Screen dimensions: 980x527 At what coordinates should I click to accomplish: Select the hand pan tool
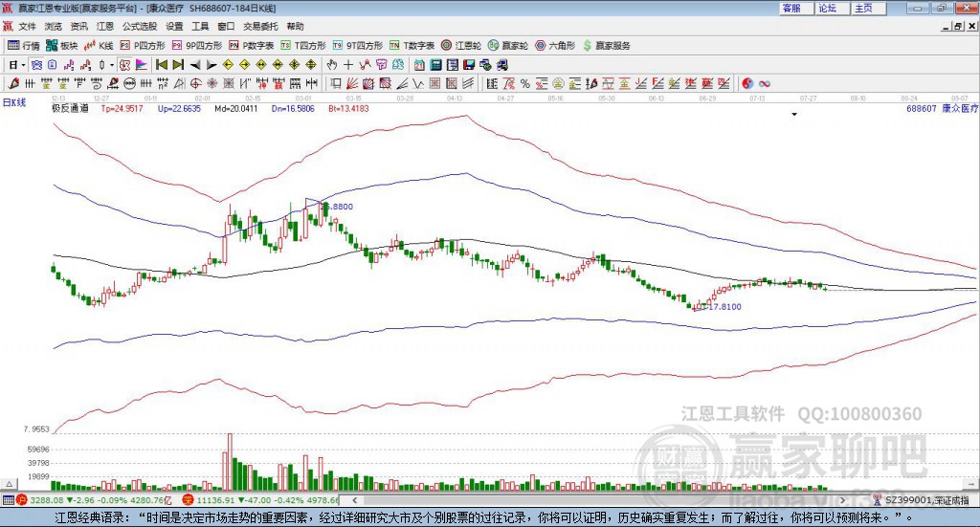coord(332,65)
